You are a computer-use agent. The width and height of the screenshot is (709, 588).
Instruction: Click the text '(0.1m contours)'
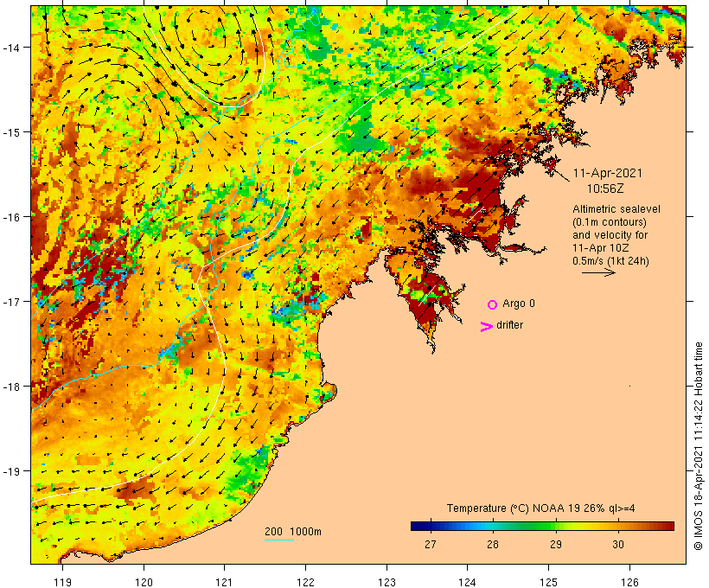(x=610, y=222)
